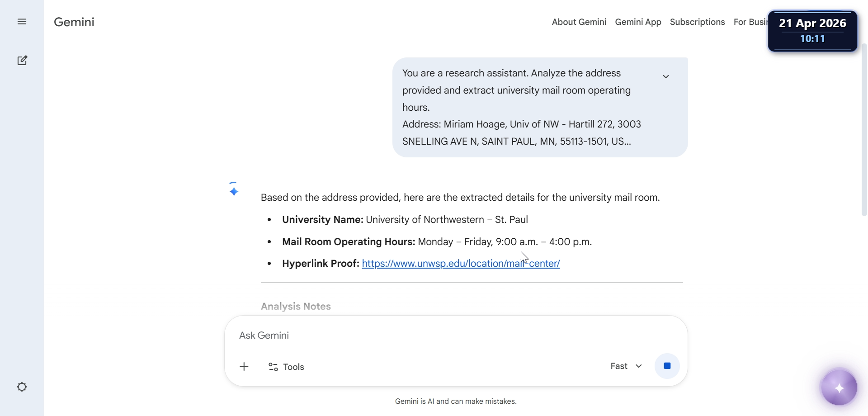Open settings gear in sidebar
Viewport: 868px width, 416px height.
(x=22, y=387)
